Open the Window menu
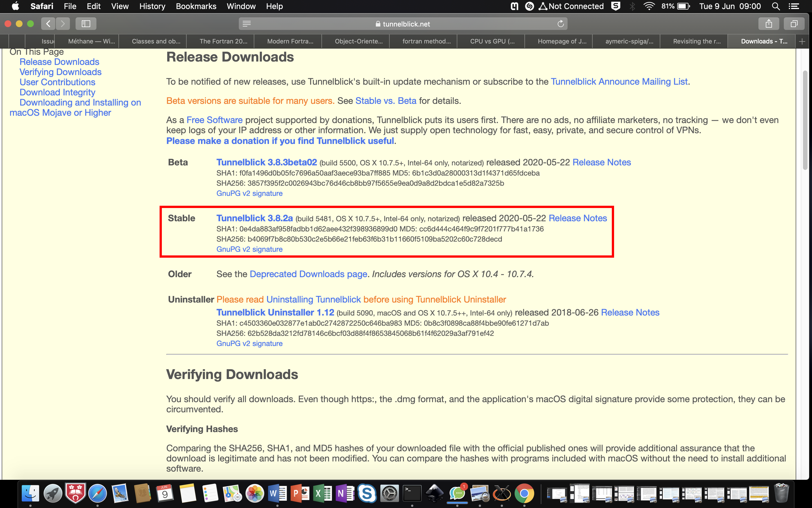Viewport: 812px width, 508px height. (241, 6)
